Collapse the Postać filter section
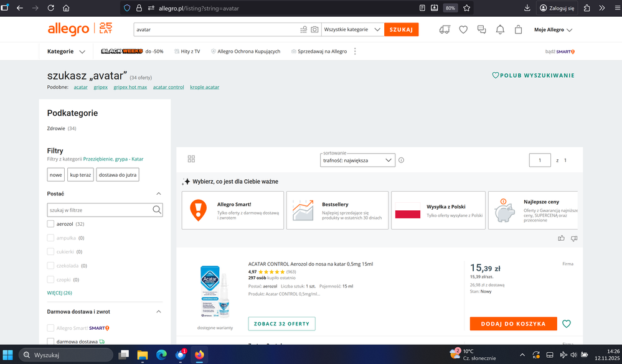This screenshot has height=364, width=622. 158,194
